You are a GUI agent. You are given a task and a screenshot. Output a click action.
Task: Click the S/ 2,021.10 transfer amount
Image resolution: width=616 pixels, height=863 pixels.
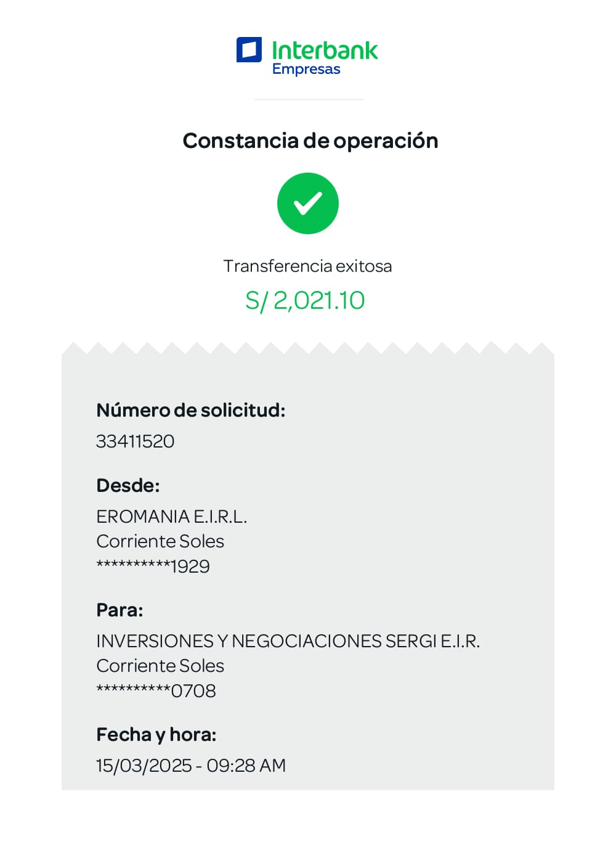point(305,301)
